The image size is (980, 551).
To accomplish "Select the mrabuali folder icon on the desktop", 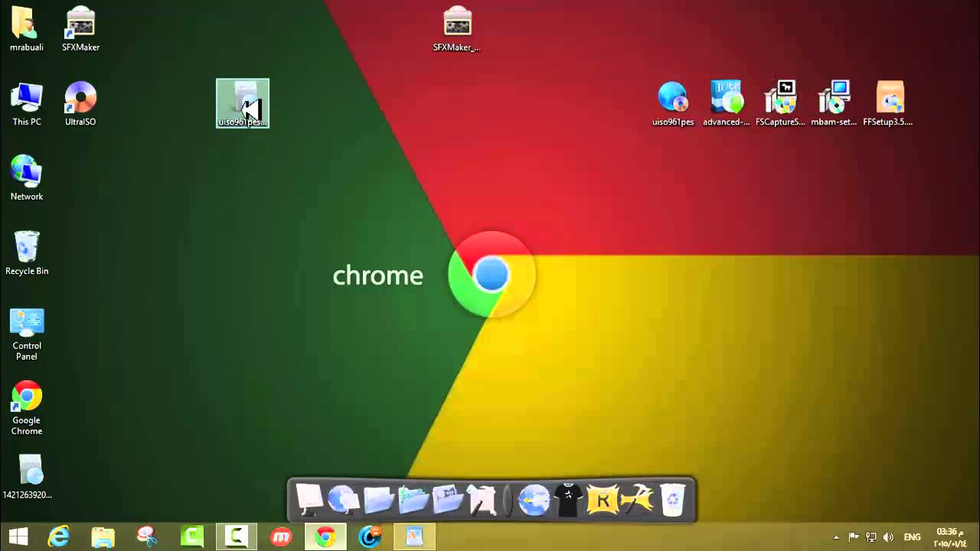I will tap(26, 29).
